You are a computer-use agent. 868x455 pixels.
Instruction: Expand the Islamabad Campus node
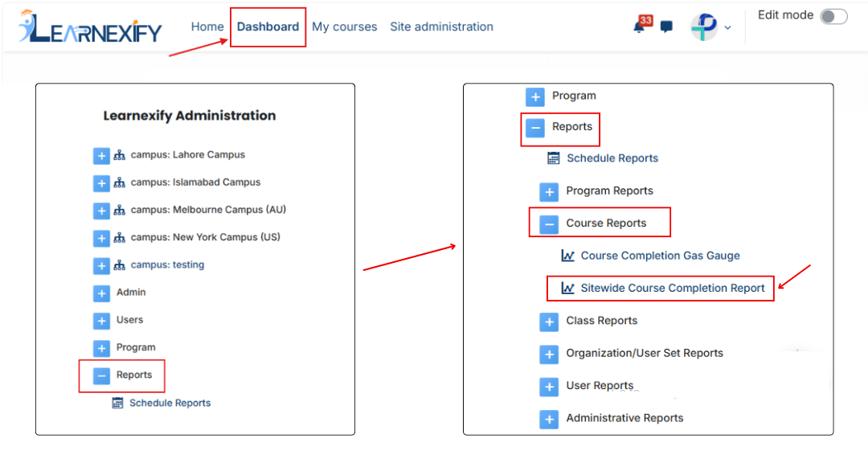click(x=101, y=183)
